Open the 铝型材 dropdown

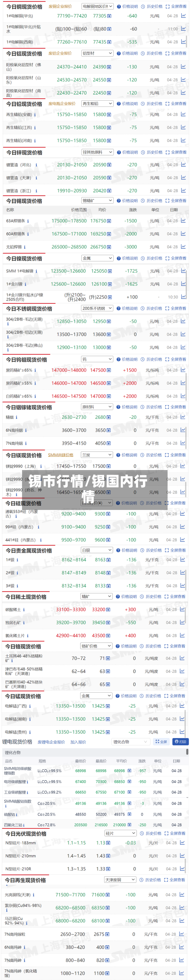[x=98, y=53]
